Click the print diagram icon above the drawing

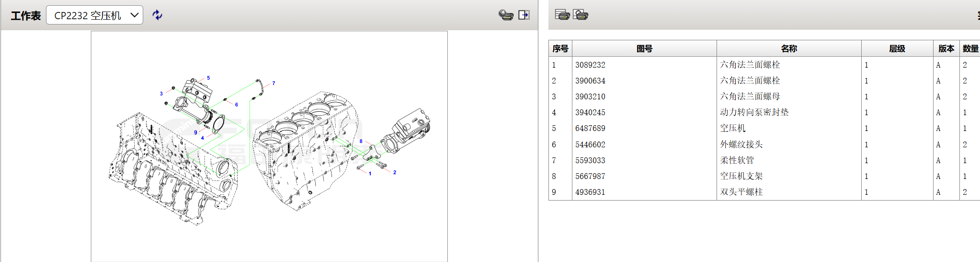[x=505, y=15]
